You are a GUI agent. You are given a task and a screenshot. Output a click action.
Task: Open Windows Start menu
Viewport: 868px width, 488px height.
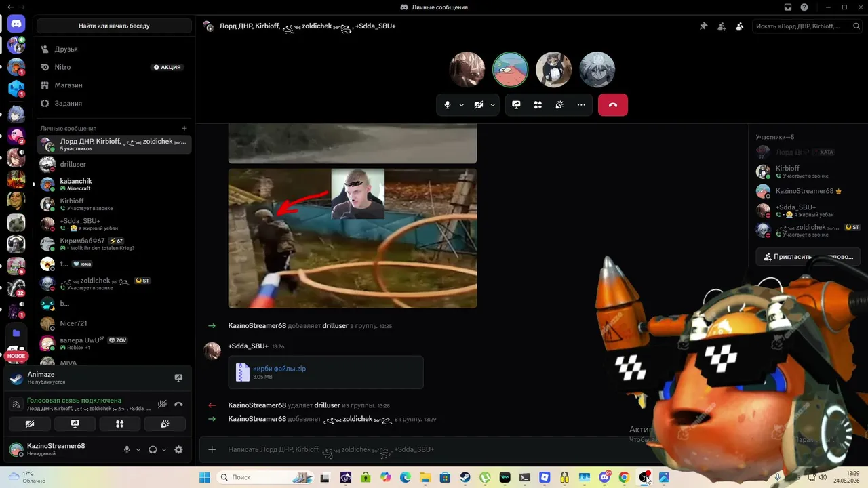204,477
